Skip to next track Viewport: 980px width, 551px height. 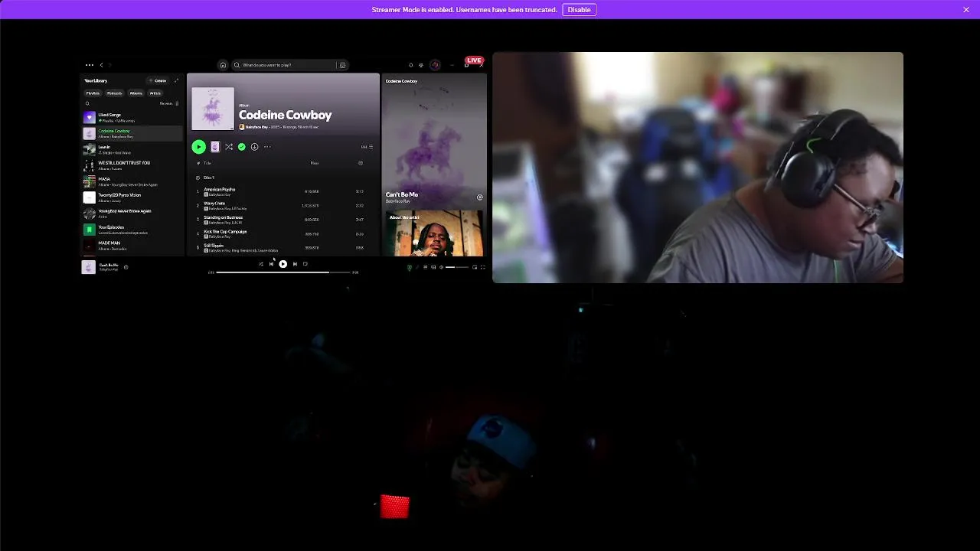(x=295, y=264)
